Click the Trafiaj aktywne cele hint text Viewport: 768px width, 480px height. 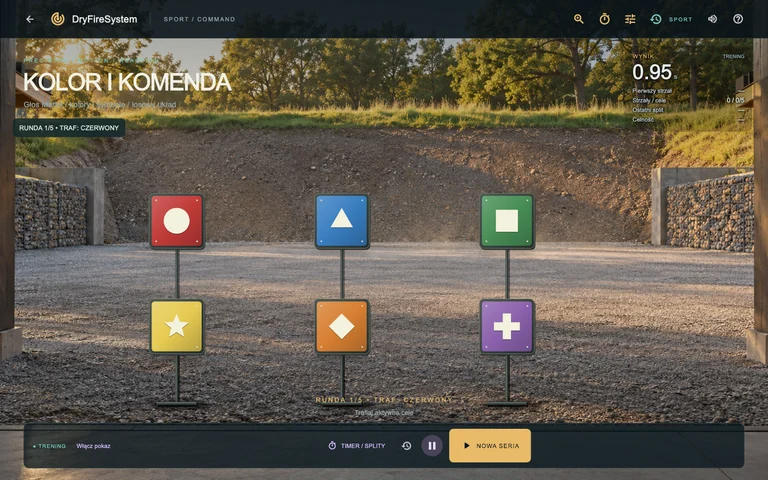384,413
